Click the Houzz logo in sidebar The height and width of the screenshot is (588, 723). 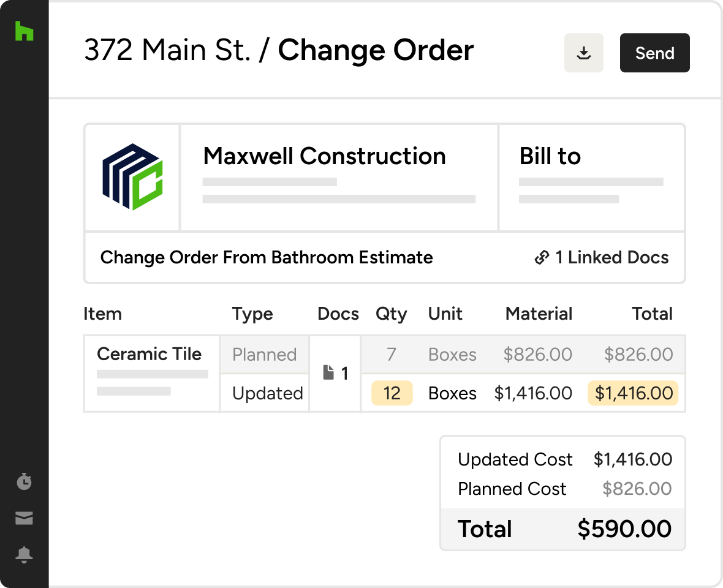[x=24, y=31]
